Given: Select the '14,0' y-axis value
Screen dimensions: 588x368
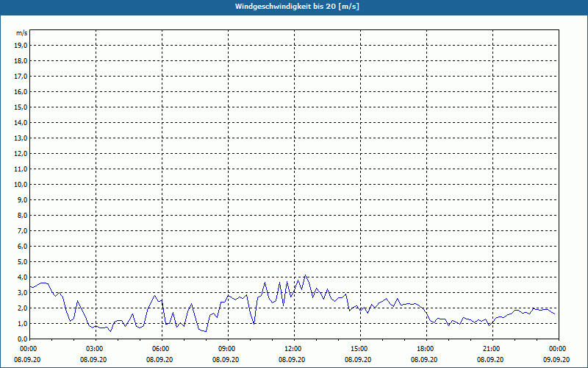Looking at the screenshot, I should pos(22,122).
